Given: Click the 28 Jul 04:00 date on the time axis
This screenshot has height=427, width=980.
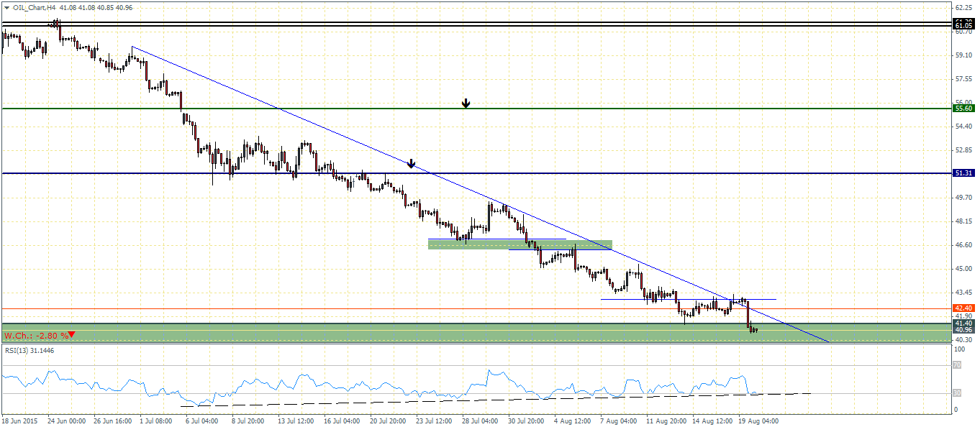Looking at the screenshot, I should pyautogui.click(x=481, y=420).
